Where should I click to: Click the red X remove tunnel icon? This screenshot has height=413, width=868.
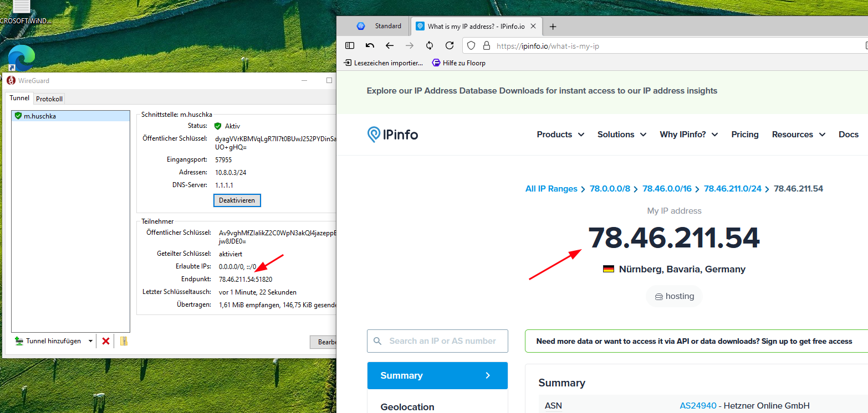[x=105, y=341]
